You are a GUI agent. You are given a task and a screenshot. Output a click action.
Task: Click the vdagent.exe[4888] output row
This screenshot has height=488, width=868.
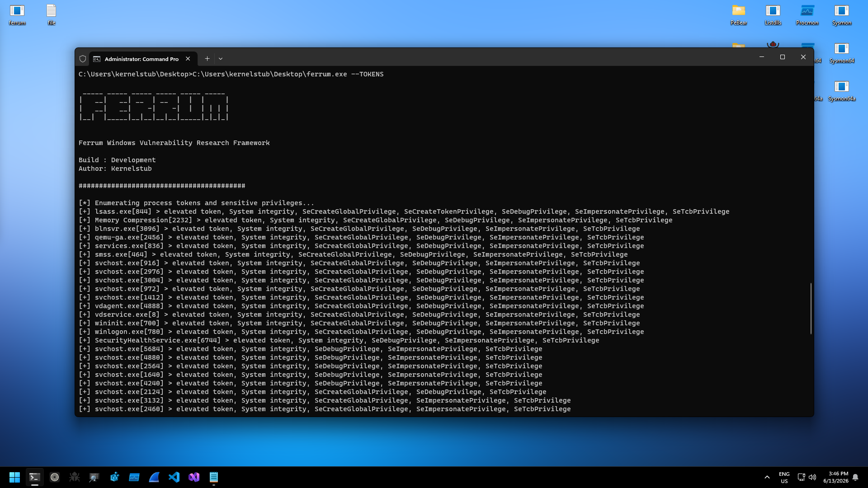361,306
